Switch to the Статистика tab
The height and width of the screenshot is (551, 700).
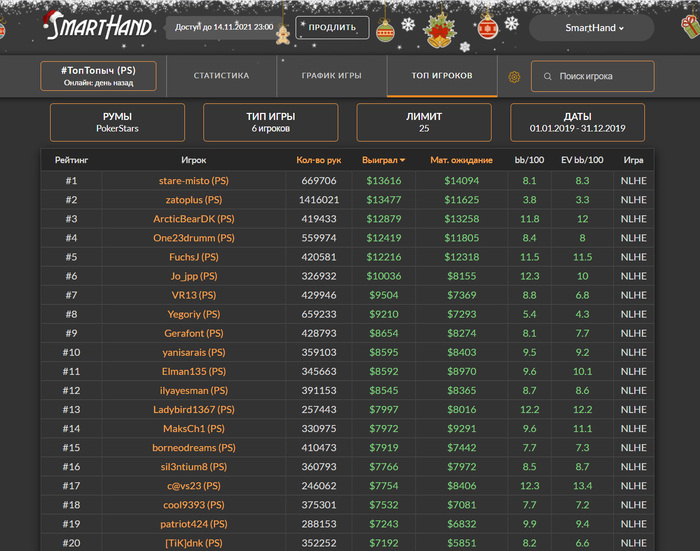click(221, 76)
